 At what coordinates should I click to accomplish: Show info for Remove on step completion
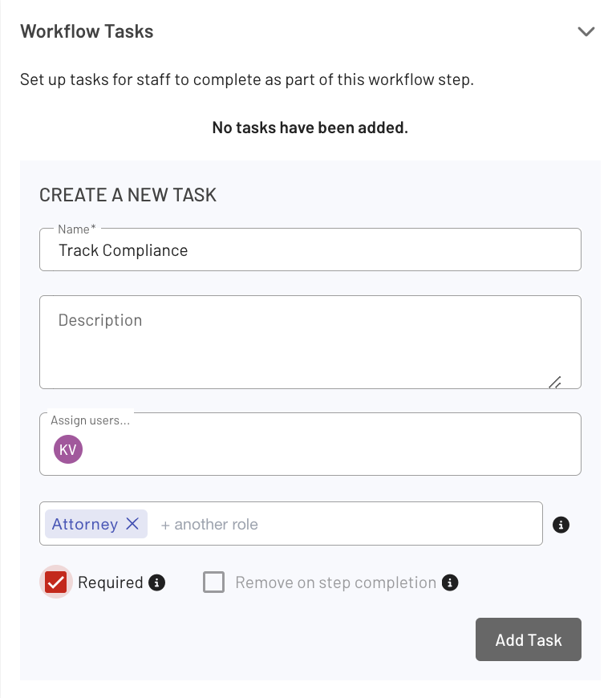click(x=450, y=582)
